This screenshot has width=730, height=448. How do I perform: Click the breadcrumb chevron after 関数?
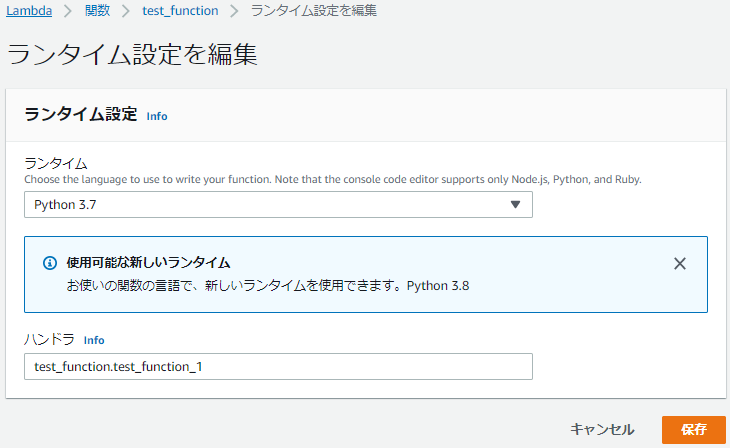(x=125, y=12)
